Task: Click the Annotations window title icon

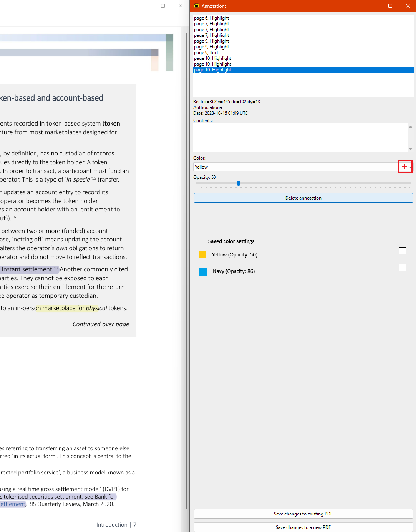Action: pos(197,6)
